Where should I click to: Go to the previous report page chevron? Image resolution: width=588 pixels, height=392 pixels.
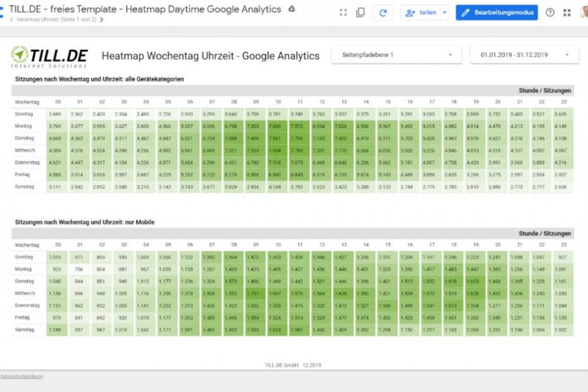coord(11,20)
